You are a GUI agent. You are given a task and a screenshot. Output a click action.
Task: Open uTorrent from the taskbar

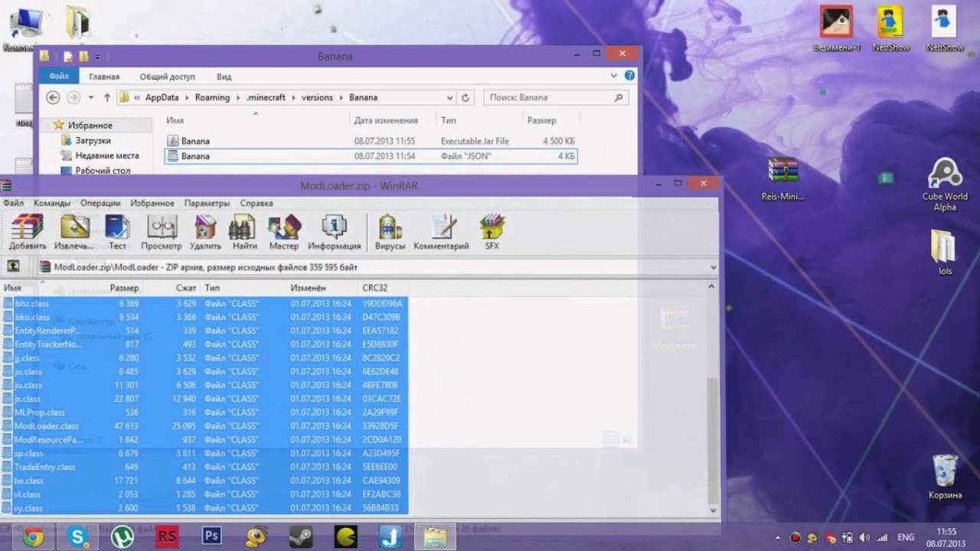click(x=122, y=537)
